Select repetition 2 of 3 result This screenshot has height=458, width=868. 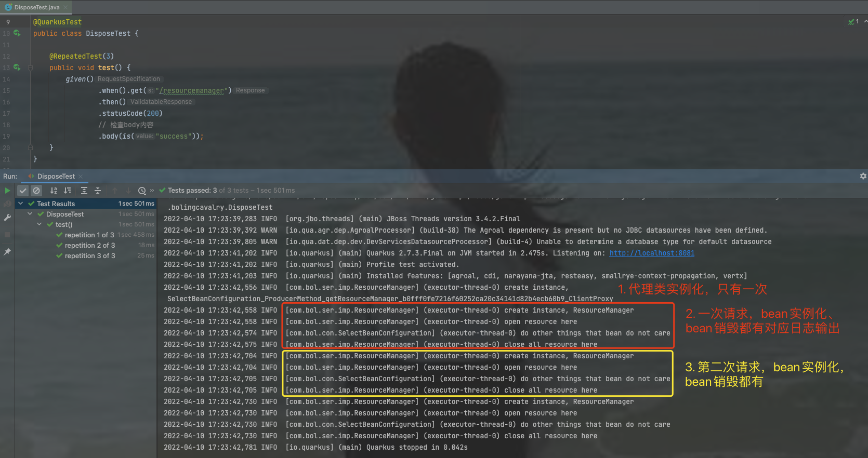coord(90,245)
